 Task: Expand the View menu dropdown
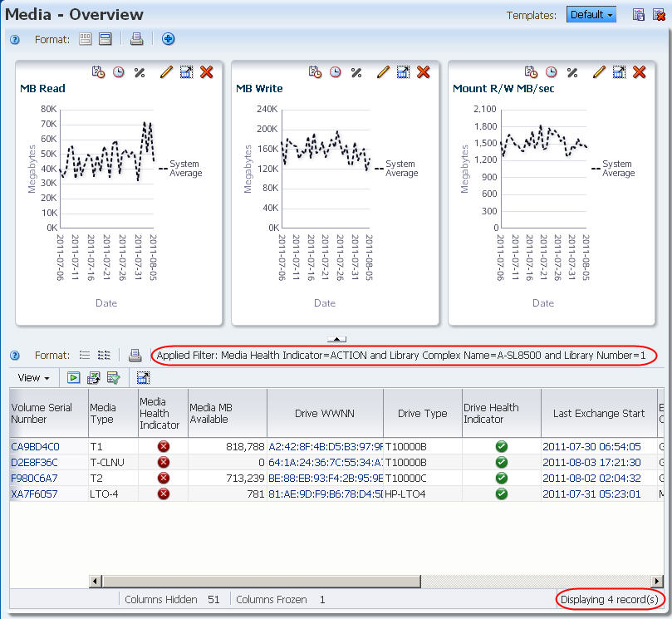[x=33, y=378]
